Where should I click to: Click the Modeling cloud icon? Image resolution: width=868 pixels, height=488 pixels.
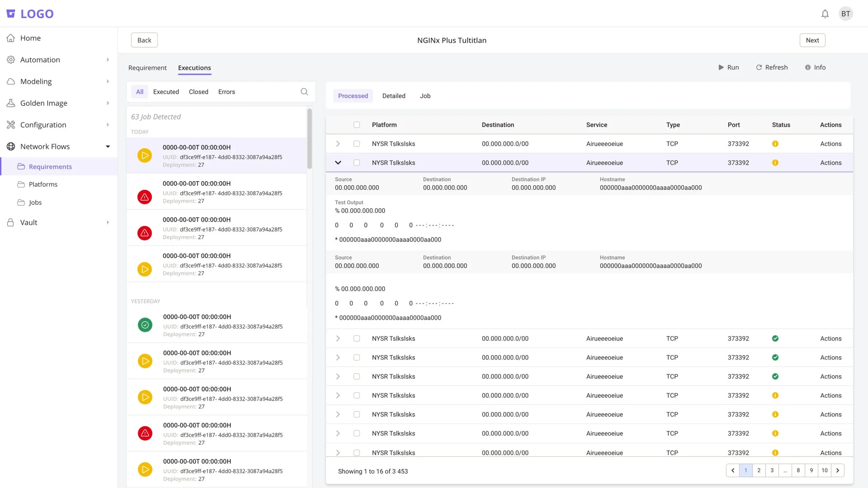11,82
